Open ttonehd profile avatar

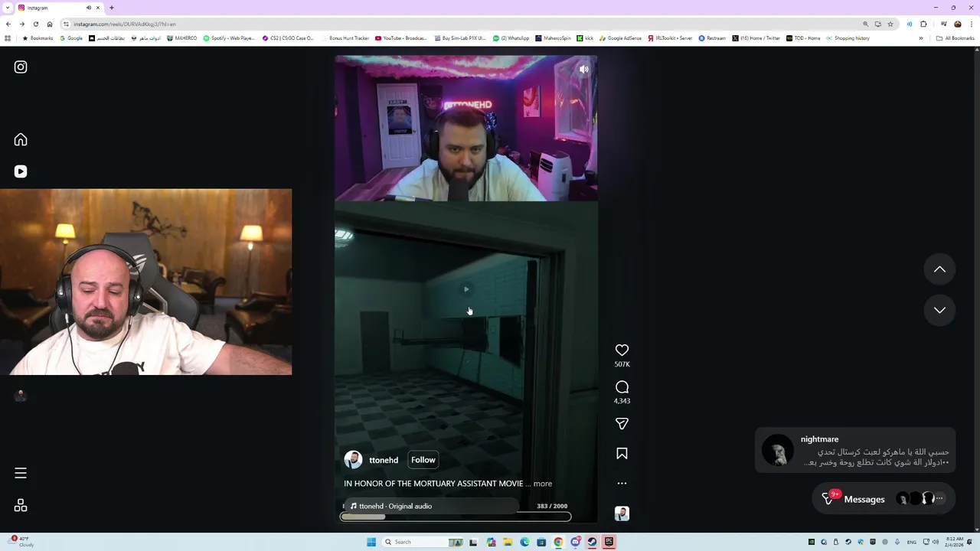coord(353,460)
